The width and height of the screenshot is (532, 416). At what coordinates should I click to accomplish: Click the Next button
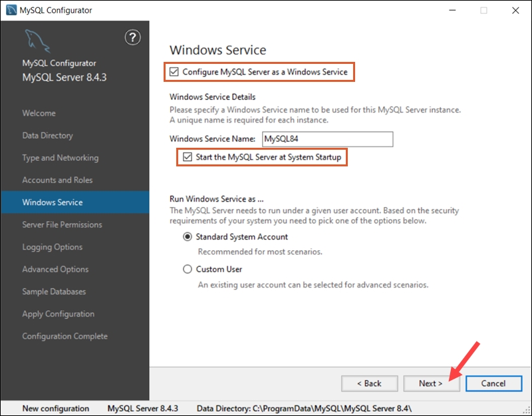click(432, 383)
